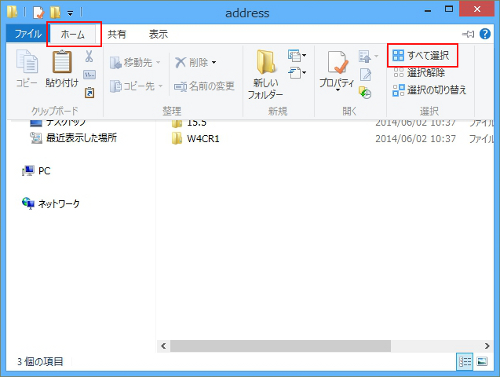Click すべて選択 (Select all)
The width and height of the screenshot is (500, 377).
click(421, 55)
